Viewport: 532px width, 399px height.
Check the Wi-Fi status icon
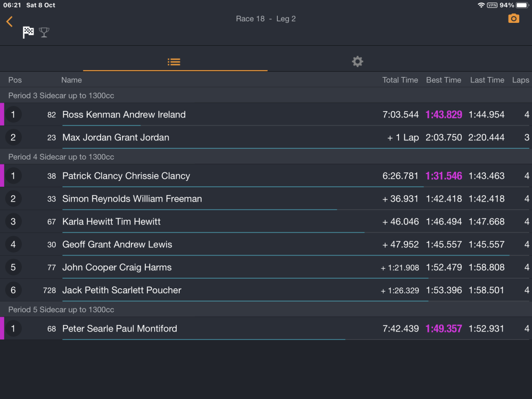(x=481, y=5)
